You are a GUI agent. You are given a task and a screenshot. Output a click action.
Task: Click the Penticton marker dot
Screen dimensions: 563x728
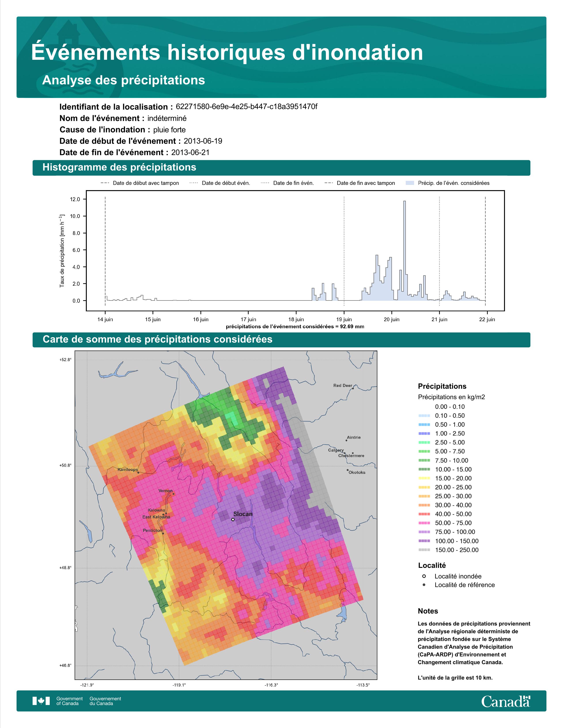[163, 533]
